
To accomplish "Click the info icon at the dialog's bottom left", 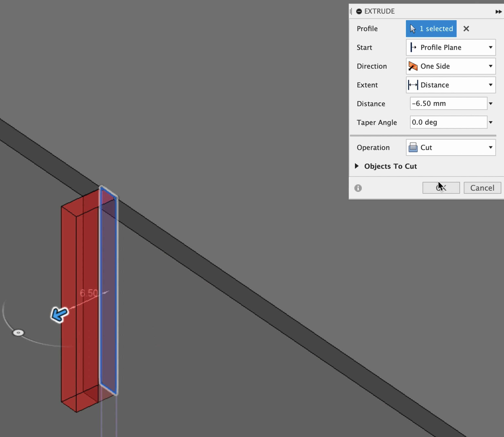I will (358, 188).
